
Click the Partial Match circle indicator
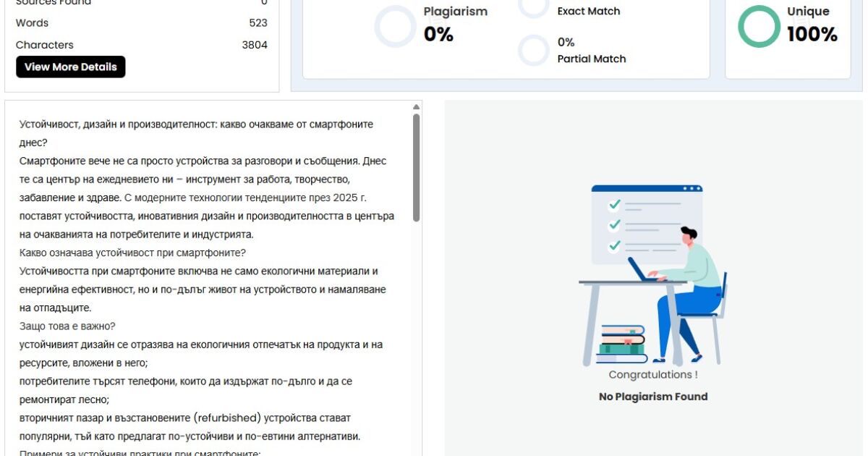point(535,51)
